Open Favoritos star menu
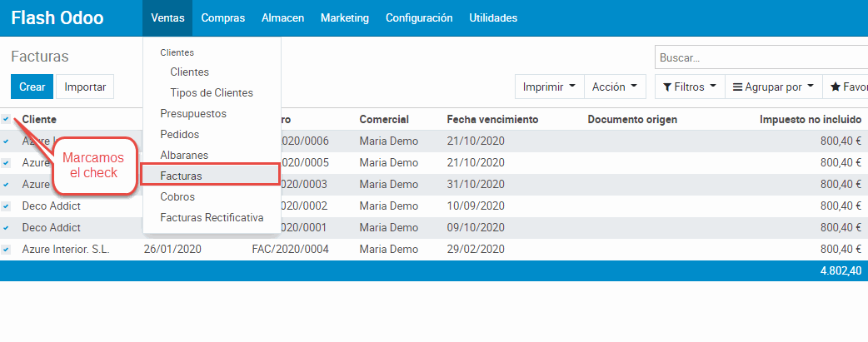 [x=846, y=87]
